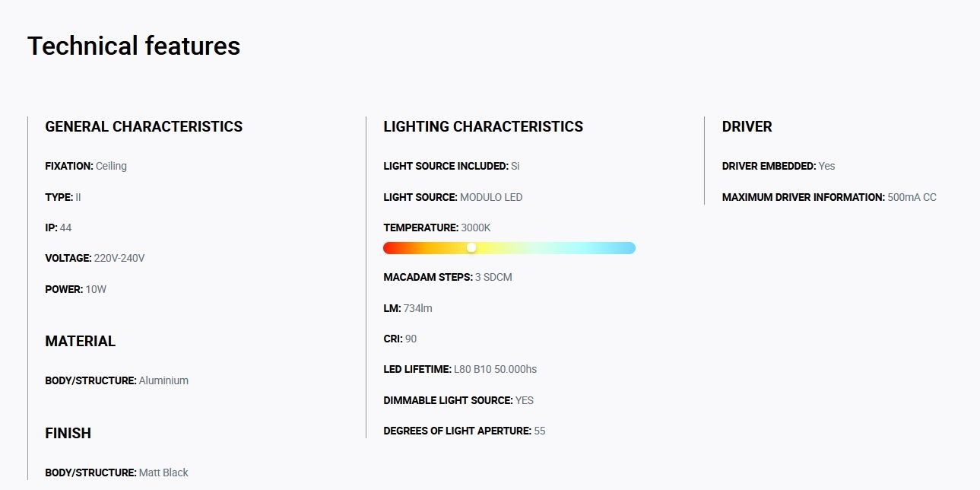The width and height of the screenshot is (980, 490).
Task: Click the Macadam Steps 3 SDCM entry
Action: (448, 277)
